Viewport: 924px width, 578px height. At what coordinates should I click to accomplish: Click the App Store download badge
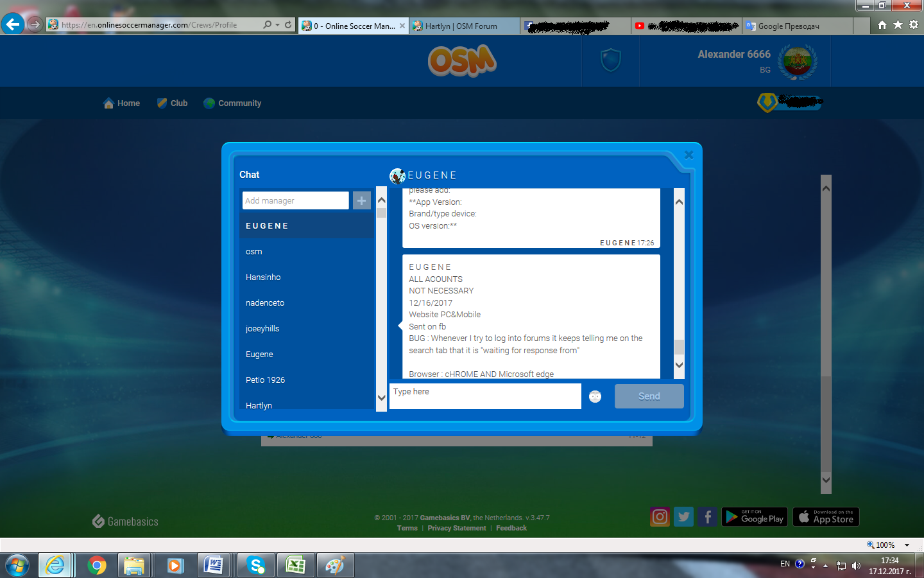point(826,517)
